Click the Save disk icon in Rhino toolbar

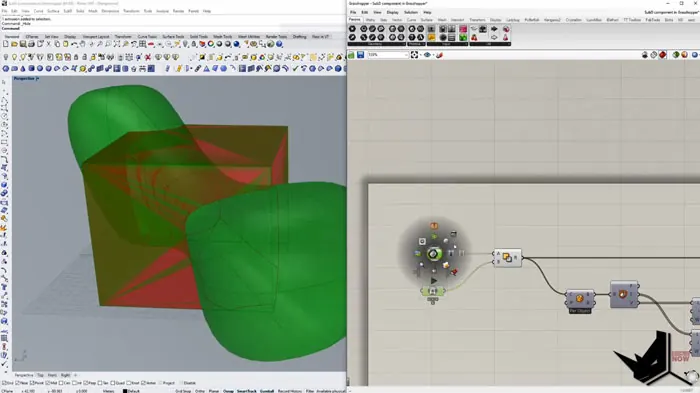(23, 44)
